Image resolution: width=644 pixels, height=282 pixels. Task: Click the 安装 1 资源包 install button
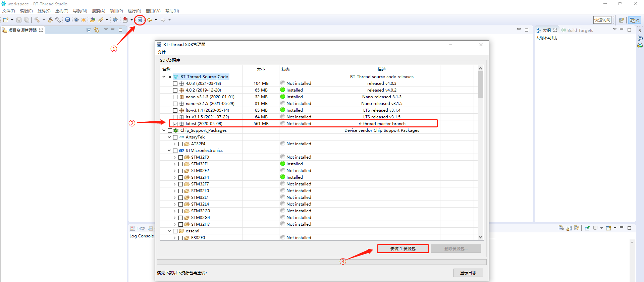tap(403, 249)
